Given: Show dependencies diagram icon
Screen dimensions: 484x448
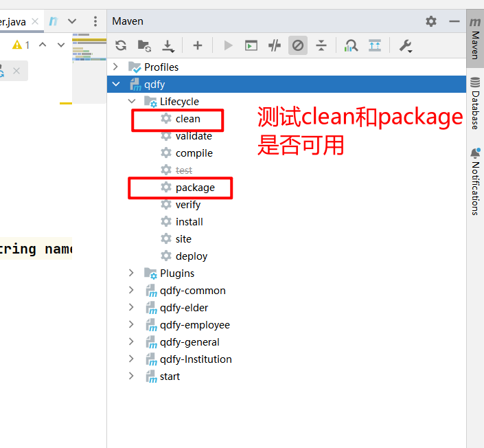Looking at the screenshot, I should pos(351,45).
